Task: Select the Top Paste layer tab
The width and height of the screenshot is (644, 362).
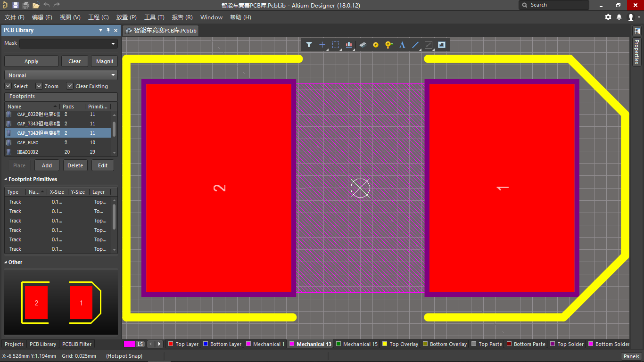Action: (487, 344)
